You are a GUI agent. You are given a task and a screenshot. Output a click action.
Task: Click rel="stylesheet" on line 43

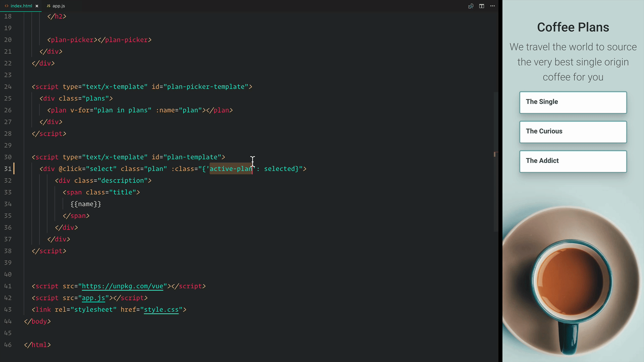(86, 310)
